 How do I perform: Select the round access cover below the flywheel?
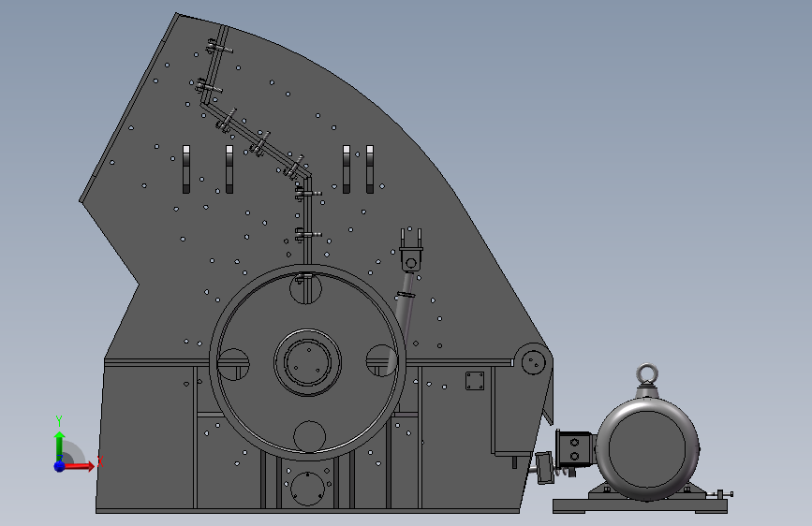307,489
